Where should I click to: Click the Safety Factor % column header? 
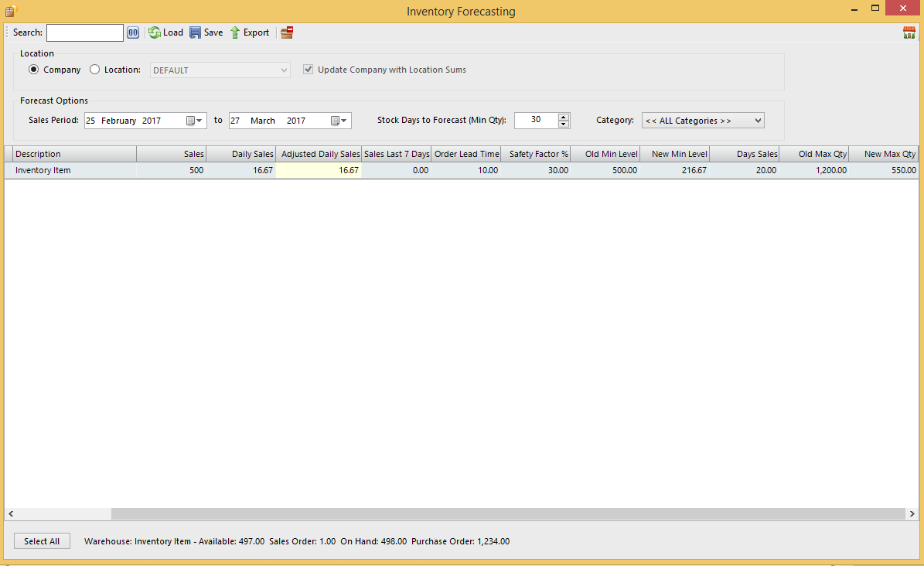click(536, 154)
